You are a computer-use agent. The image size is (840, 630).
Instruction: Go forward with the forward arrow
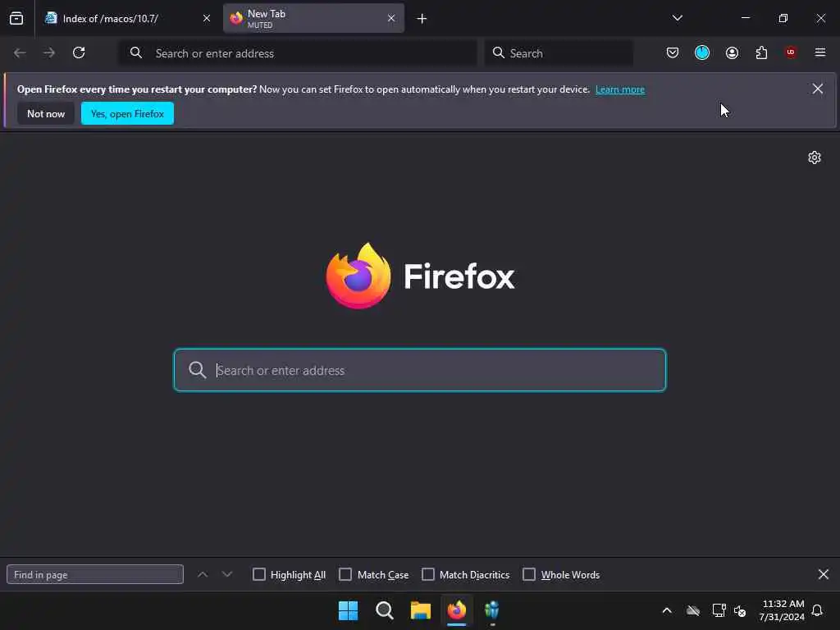pyautogui.click(x=49, y=52)
